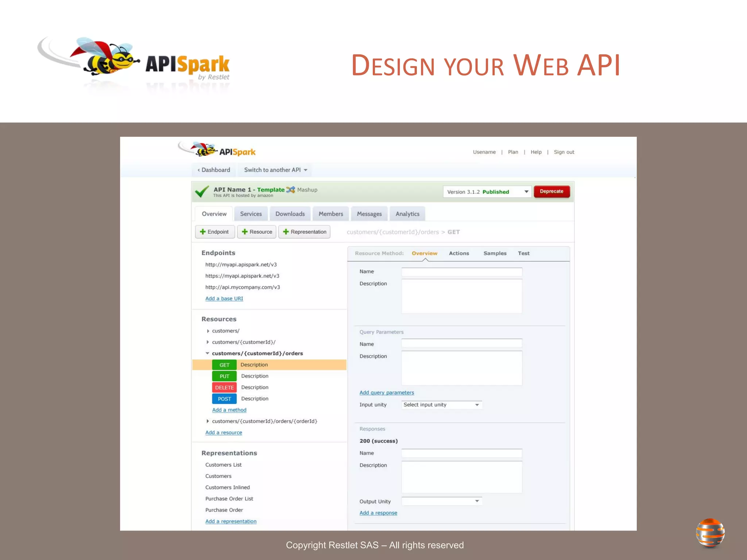
Task: Open the Select input unity dropdown
Action: (442, 405)
